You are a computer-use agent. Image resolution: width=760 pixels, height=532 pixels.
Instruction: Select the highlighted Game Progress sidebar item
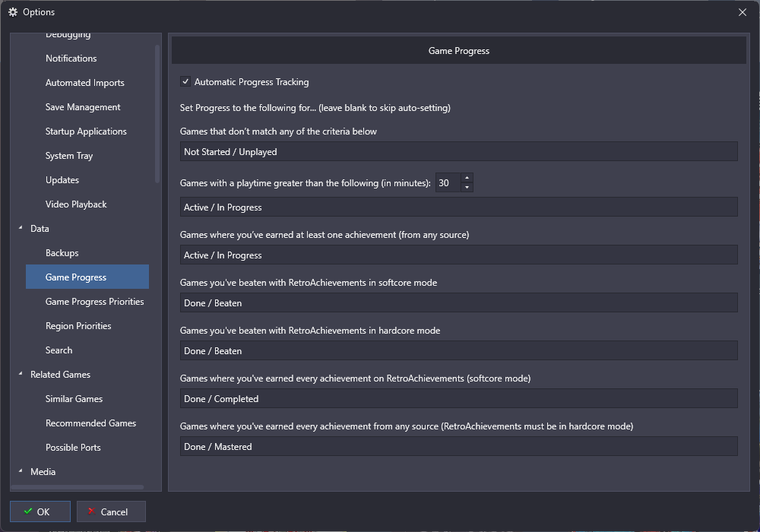(87, 277)
